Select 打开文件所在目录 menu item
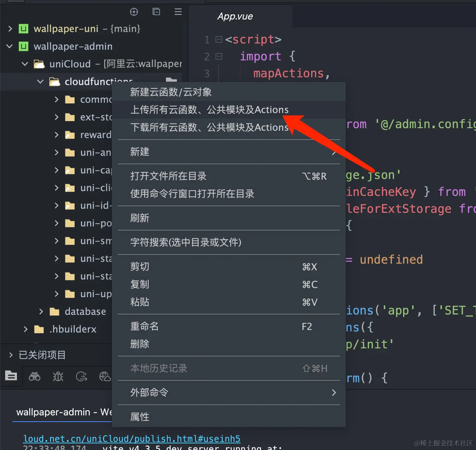This screenshot has height=450, width=476. click(x=228, y=176)
